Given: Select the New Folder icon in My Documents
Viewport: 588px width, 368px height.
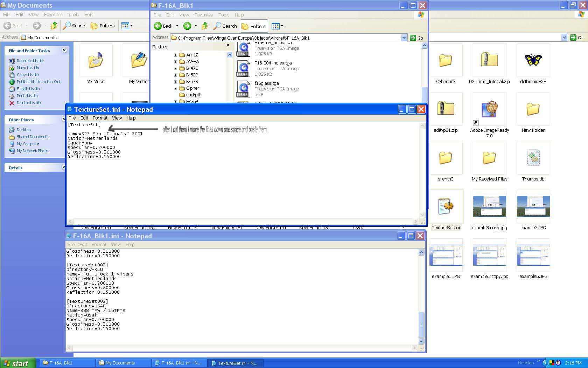Looking at the screenshot, I should (x=533, y=109).
